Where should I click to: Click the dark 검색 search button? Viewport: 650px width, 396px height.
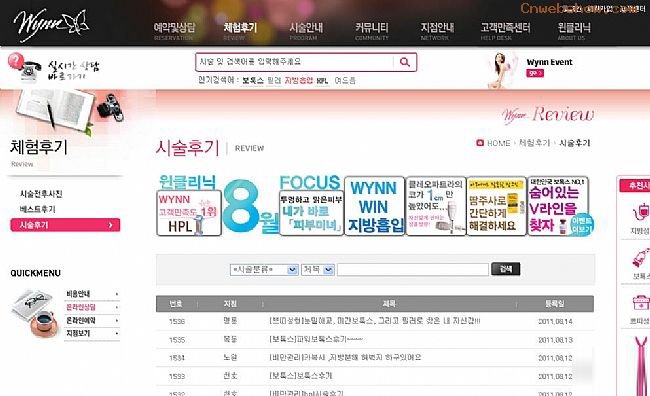(505, 269)
